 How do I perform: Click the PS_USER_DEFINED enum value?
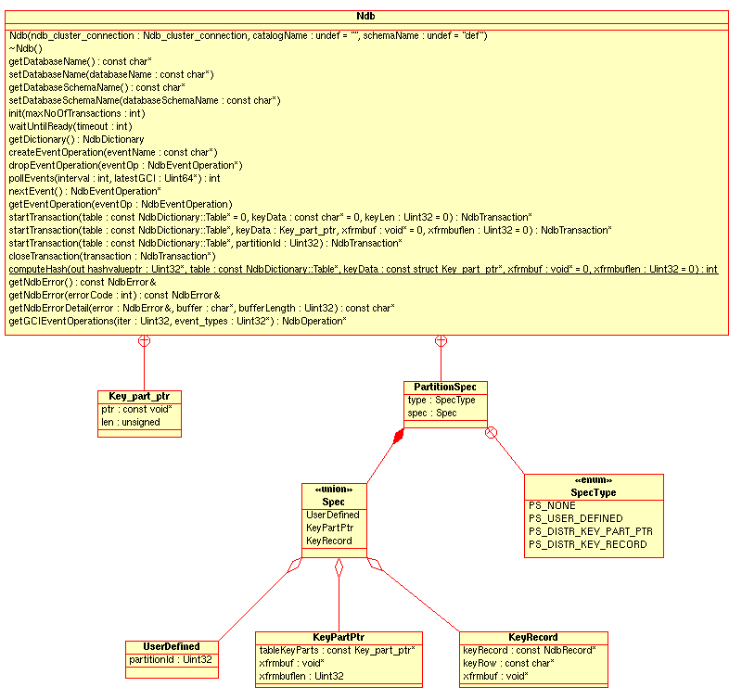pos(575,518)
